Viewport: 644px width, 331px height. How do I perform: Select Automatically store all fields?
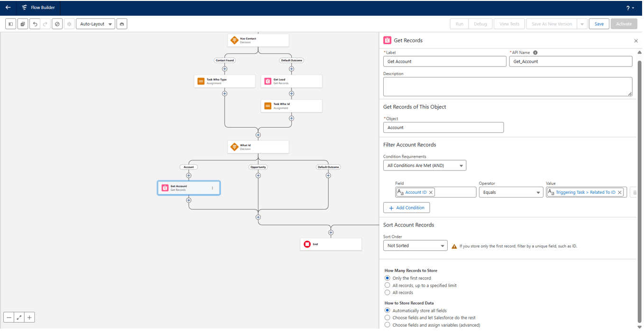click(x=387, y=311)
